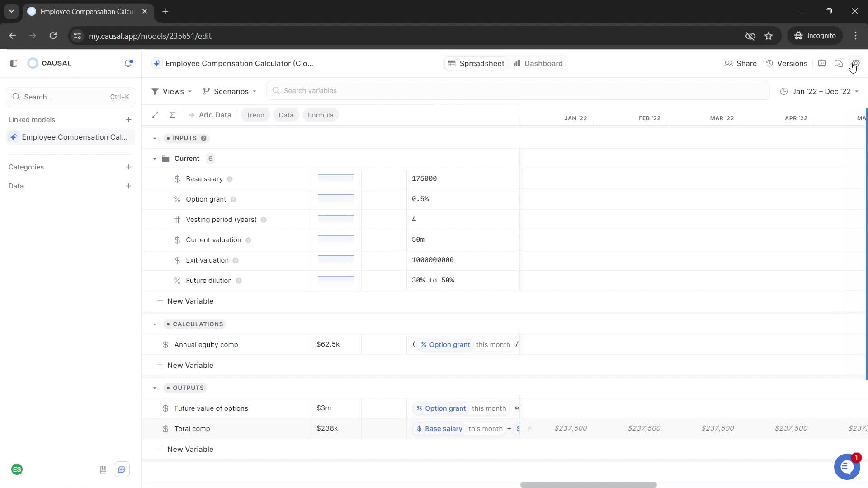868x488 pixels.
Task: Collapse the CALCULATIONS section
Action: (x=155, y=324)
